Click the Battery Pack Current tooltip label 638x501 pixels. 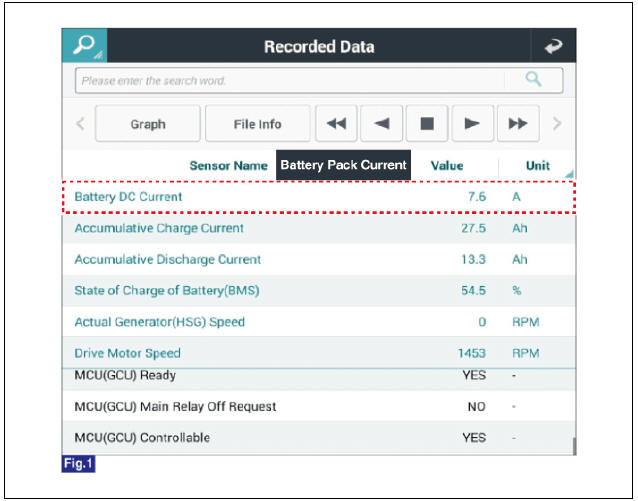(x=343, y=165)
